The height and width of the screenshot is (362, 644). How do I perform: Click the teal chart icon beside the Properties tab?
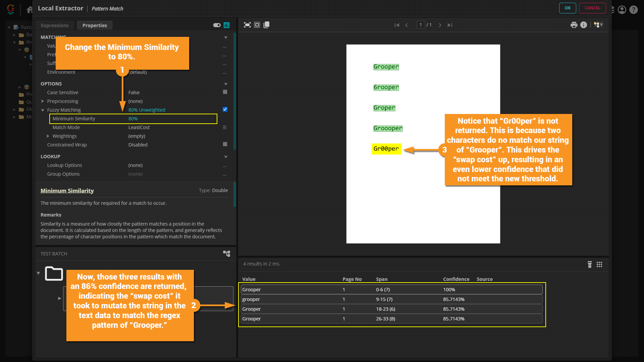point(227,25)
